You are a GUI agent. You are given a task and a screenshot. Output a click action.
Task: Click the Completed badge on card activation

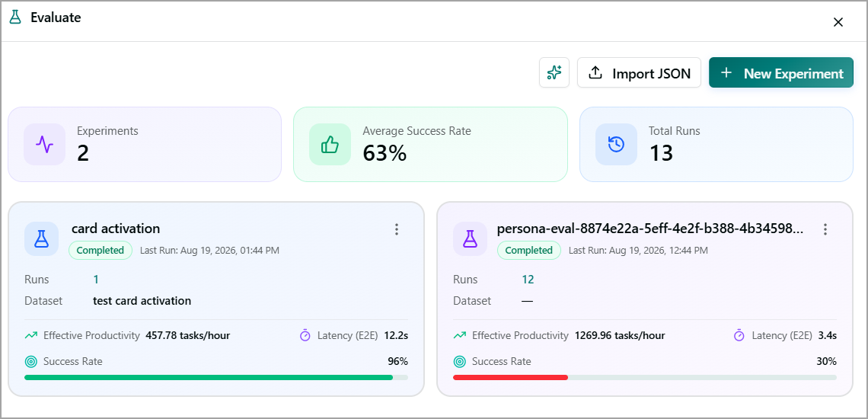pos(101,251)
